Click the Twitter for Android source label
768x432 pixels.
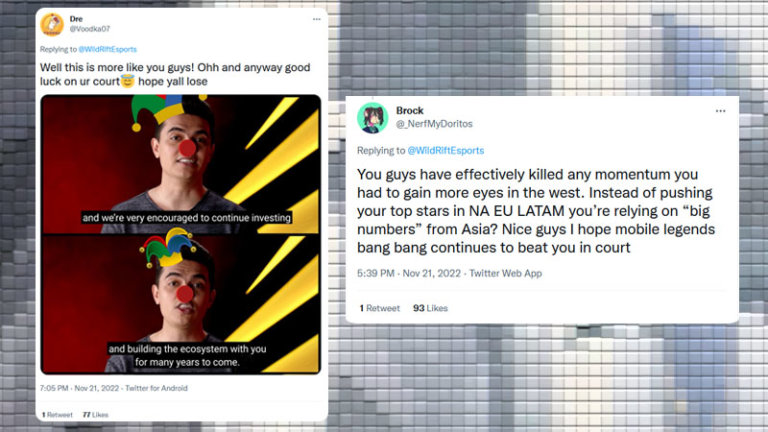pos(156,388)
